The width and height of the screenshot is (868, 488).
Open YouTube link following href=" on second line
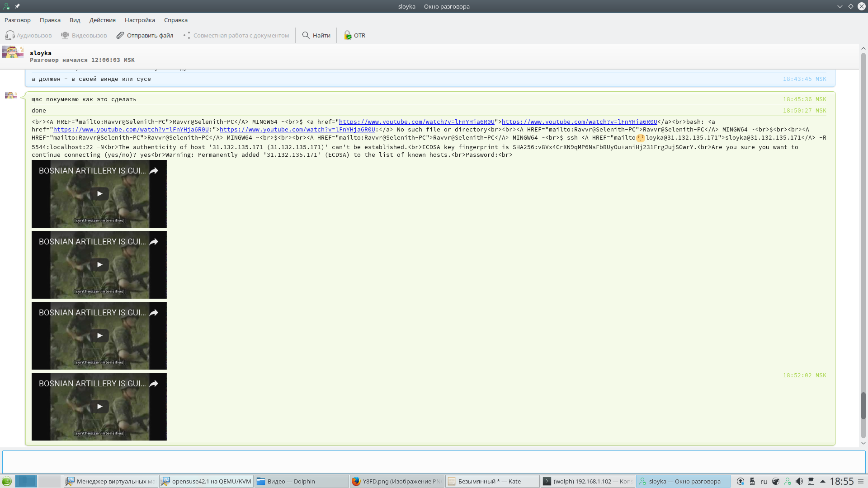pyautogui.click(x=131, y=130)
